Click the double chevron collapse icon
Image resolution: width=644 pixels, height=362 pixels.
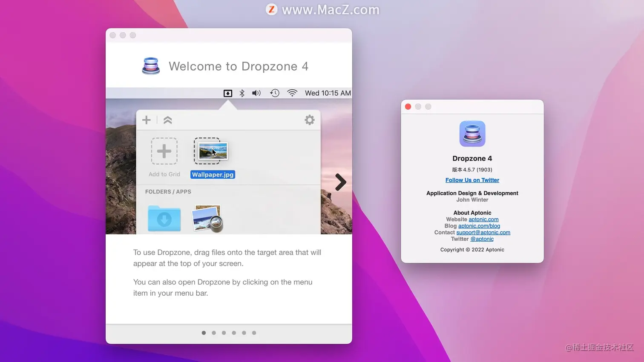pyautogui.click(x=168, y=120)
